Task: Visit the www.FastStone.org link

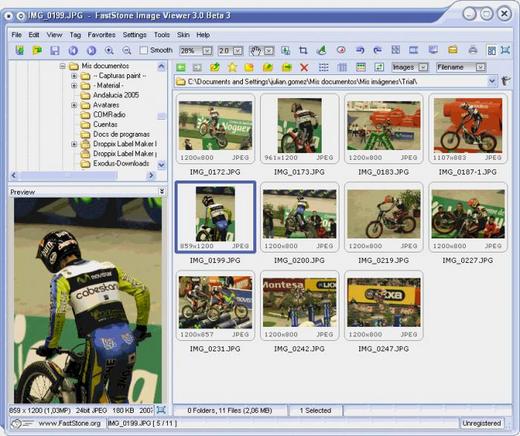Action: [69, 423]
